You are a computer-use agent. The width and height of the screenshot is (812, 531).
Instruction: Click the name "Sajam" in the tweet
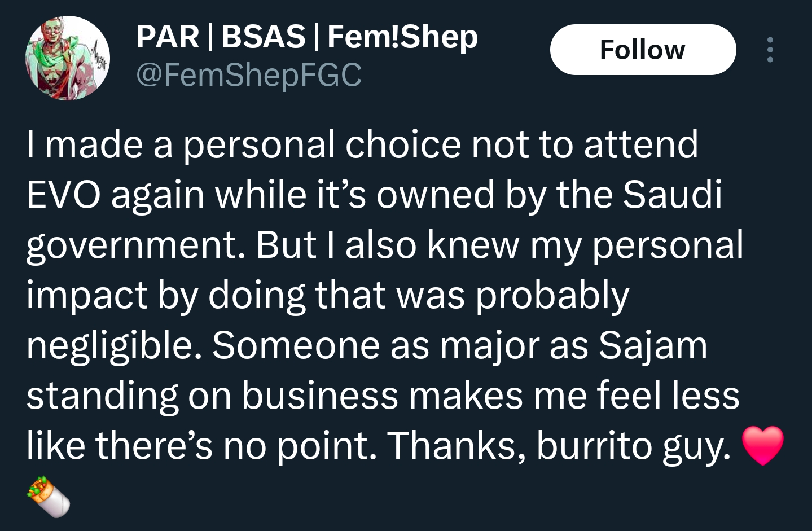(x=652, y=345)
